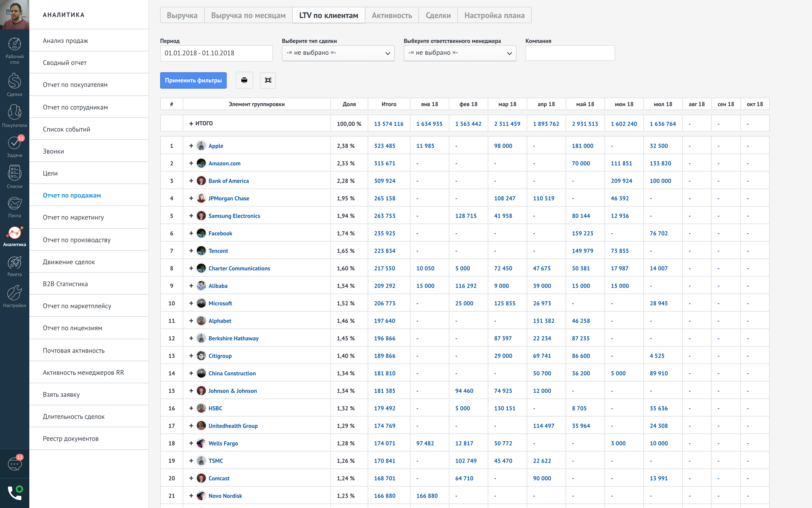
Task: Open the Unitedhealth Group company link
Action: tap(233, 426)
